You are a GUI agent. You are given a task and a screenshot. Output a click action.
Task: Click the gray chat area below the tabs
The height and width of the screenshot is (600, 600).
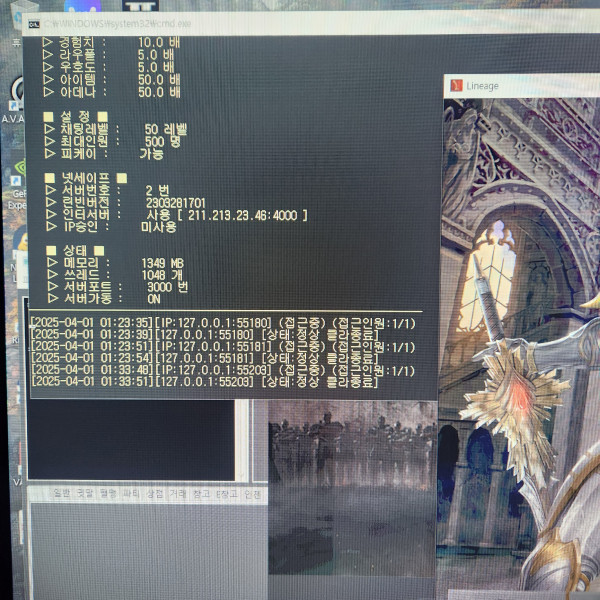(x=148, y=550)
